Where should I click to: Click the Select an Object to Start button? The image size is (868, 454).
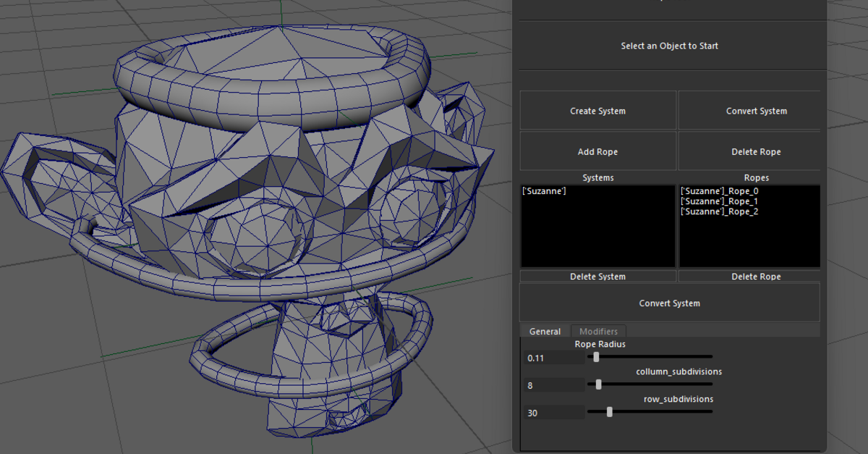coord(669,46)
